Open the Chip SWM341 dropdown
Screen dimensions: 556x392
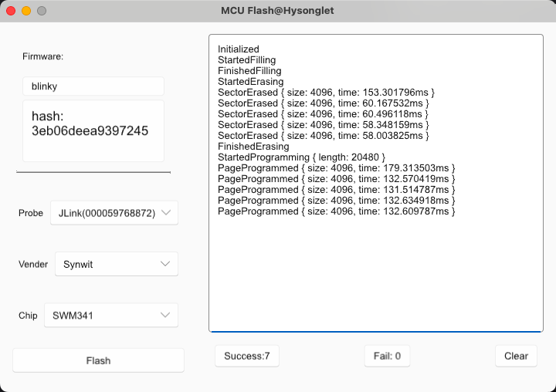tap(110, 315)
